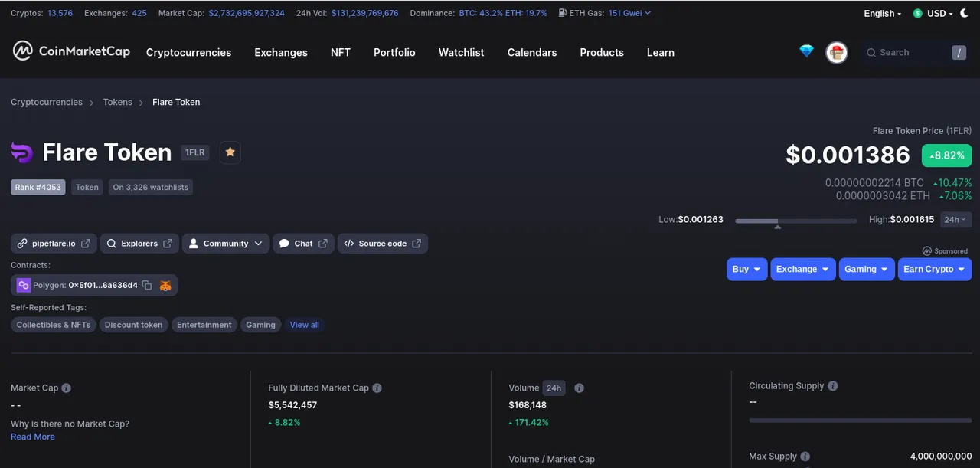The height and width of the screenshot is (468, 980).
Task: Select the Collectibles & NFTs tag
Action: click(x=54, y=325)
